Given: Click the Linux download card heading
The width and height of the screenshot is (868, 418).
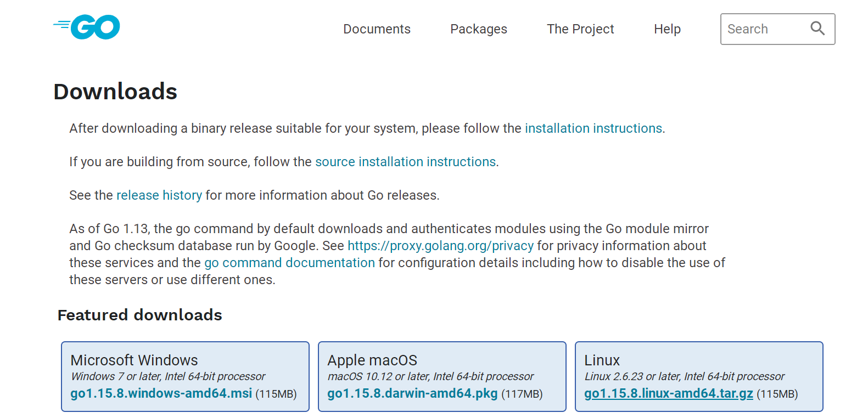Looking at the screenshot, I should (602, 360).
